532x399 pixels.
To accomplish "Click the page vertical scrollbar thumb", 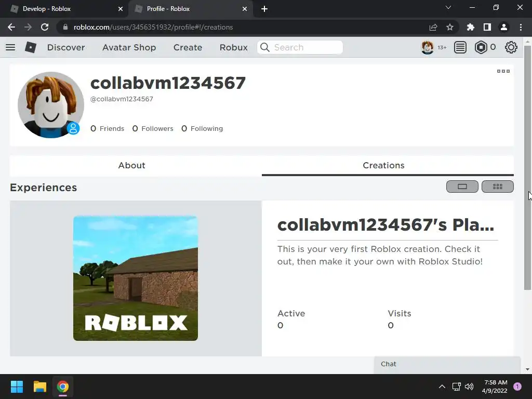I will pyautogui.click(x=527, y=167).
